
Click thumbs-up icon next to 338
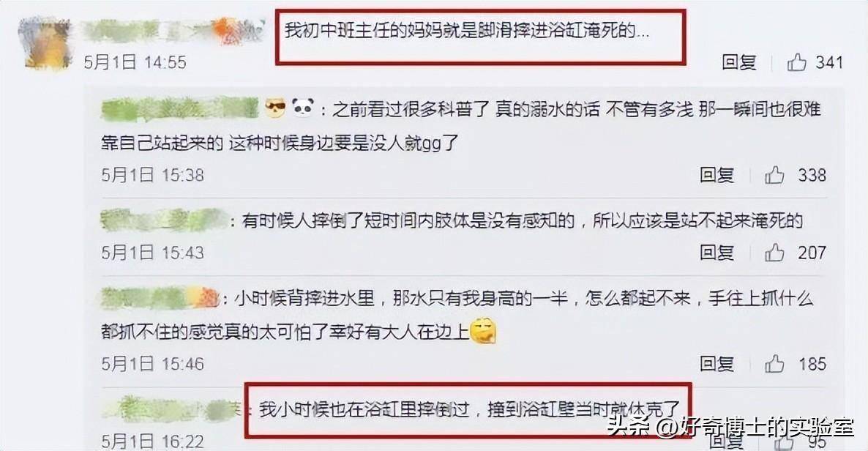click(774, 175)
